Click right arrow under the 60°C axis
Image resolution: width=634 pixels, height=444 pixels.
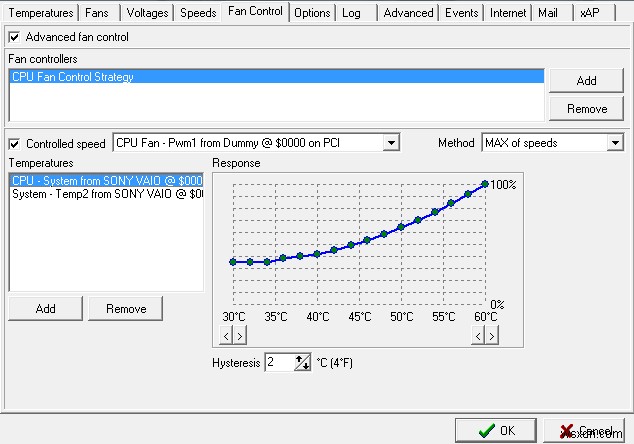492,336
